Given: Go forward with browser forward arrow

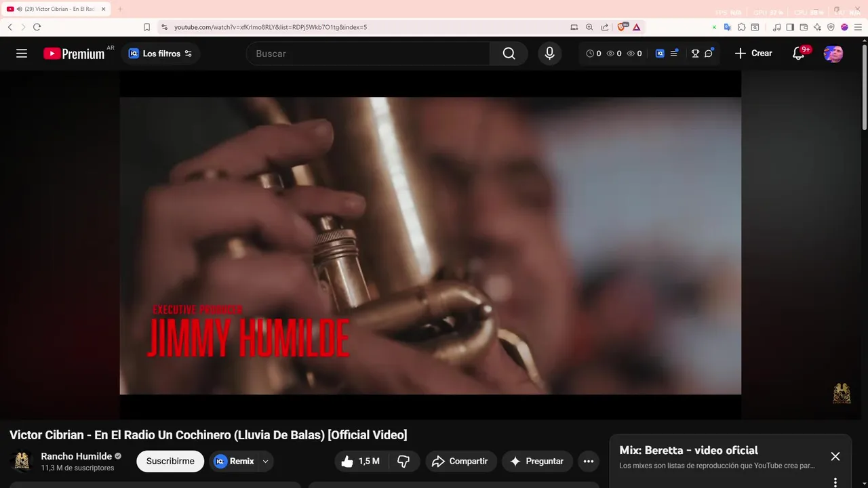Looking at the screenshot, I should tap(23, 27).
